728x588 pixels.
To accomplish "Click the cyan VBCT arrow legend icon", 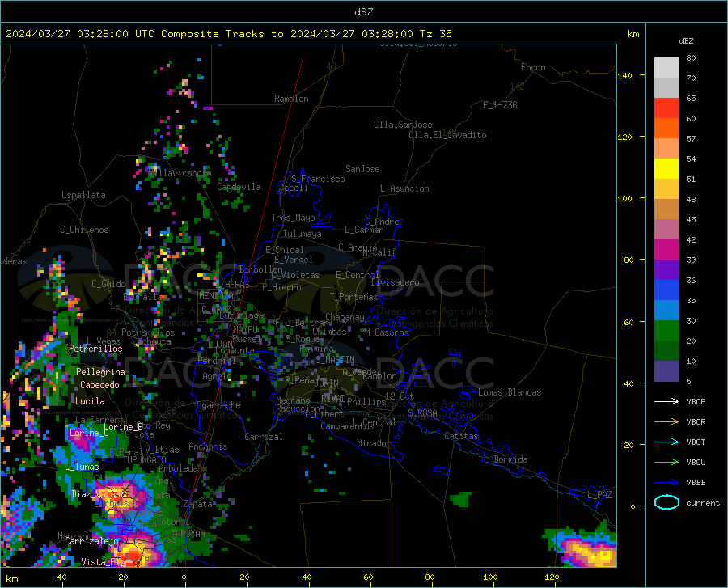I will pos(667,442).
